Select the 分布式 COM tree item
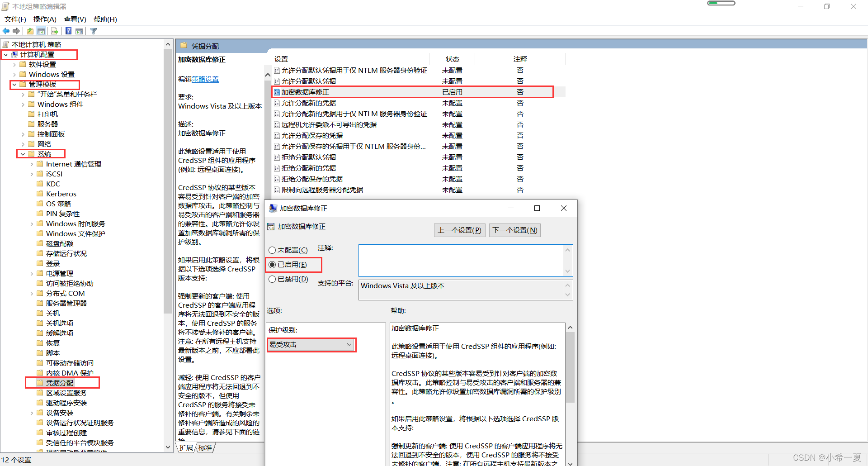 point(66,293)
